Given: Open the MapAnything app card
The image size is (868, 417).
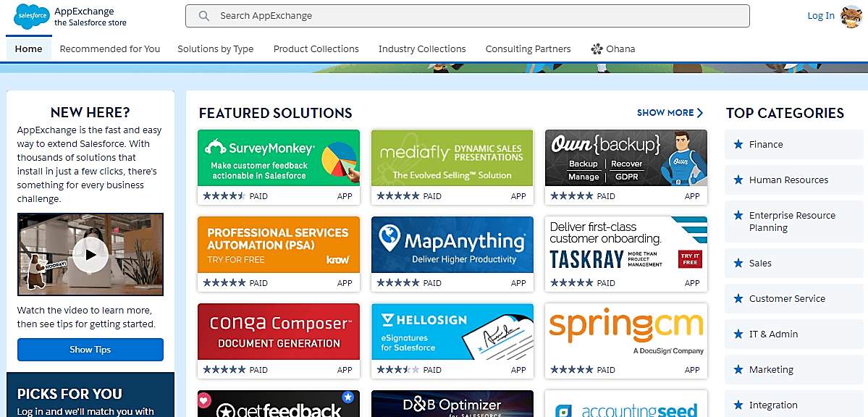Looking at the screenshot, I should 452,254.
